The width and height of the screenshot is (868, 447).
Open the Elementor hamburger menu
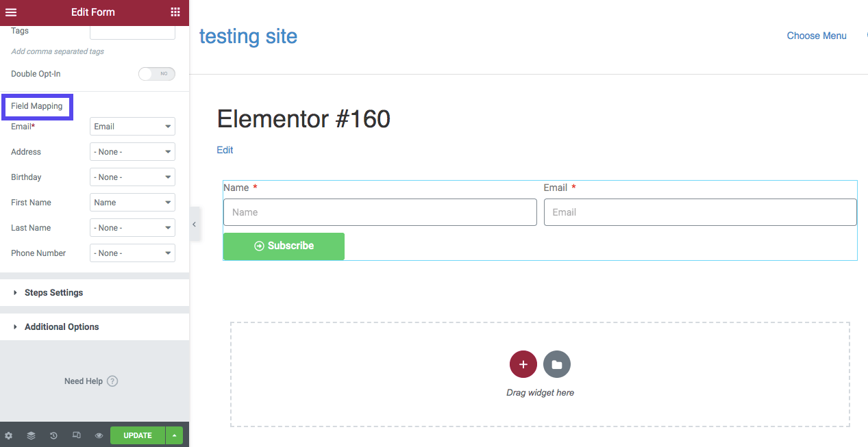point(10,12)
